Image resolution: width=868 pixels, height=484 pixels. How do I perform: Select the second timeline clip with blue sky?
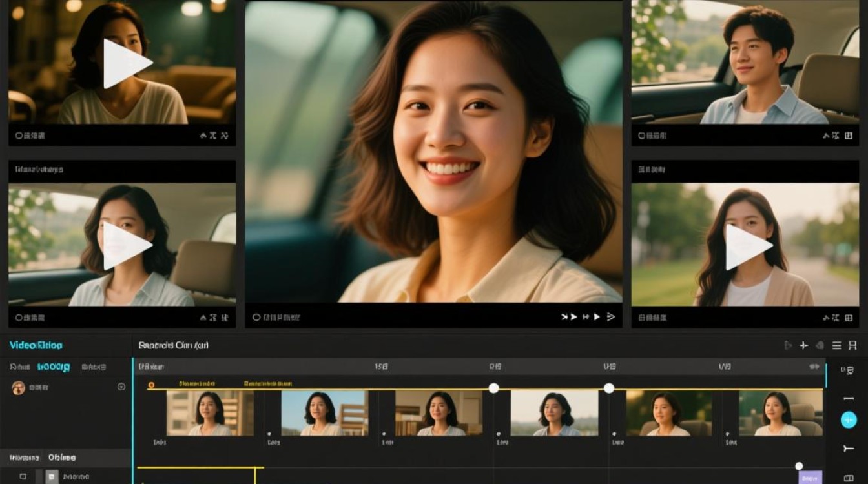tap(325, 412)
